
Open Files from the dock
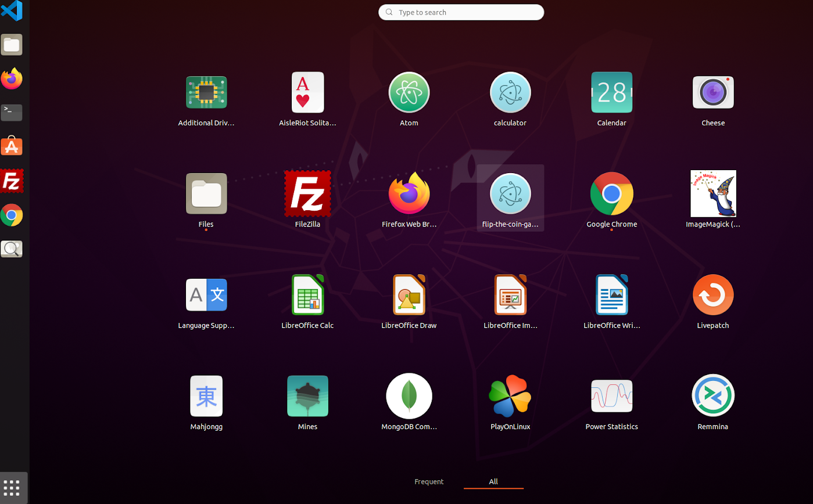pyautogui.click(x=12, y=45)
